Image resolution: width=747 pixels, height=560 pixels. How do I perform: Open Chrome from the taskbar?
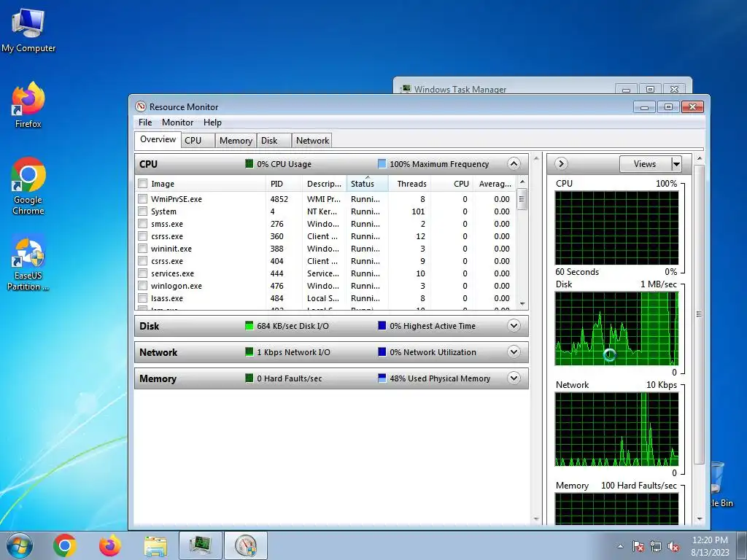(65, 545)
